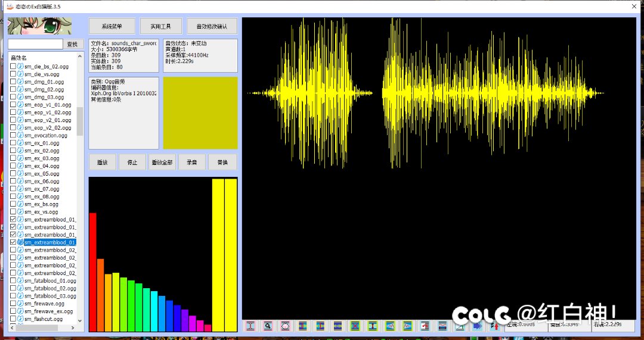Image resolution: width=644 pixels, height=340 pixels.
Task: Enable the sm_eop_v2_01.ogg checkbox
Action: (13, 120)
